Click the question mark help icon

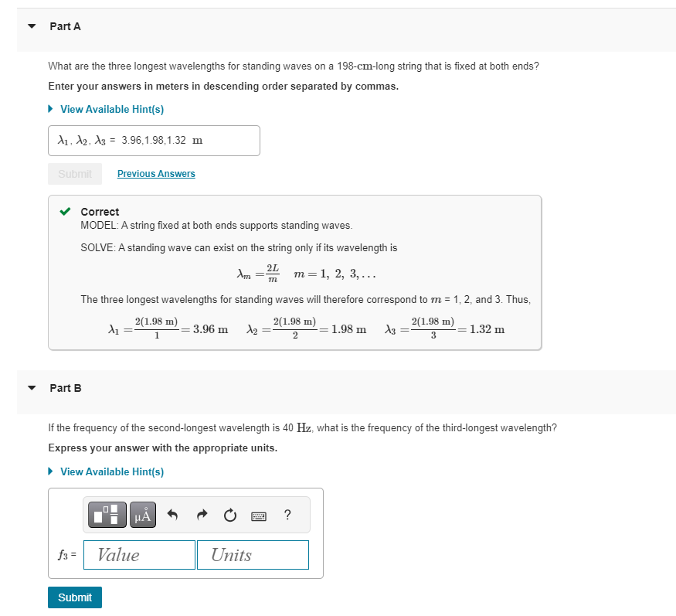287,515
